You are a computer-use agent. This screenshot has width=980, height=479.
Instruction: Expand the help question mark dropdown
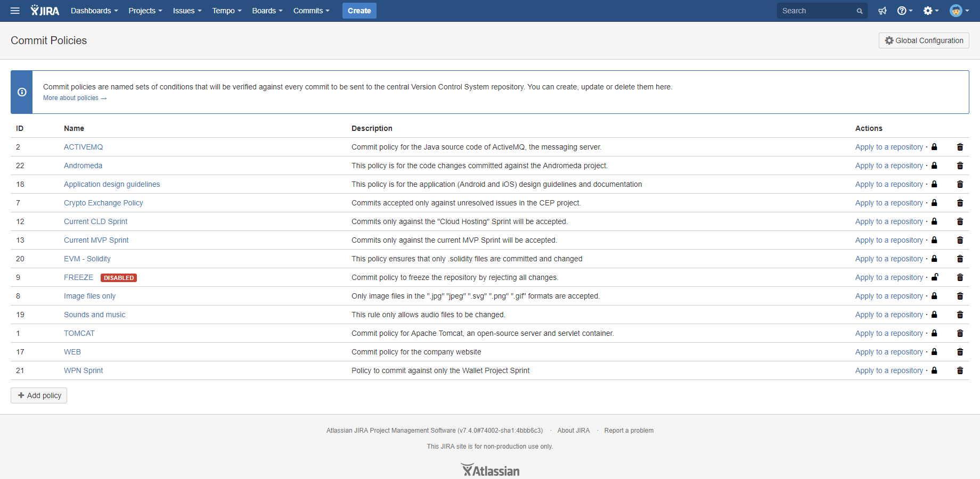point(904,11)
